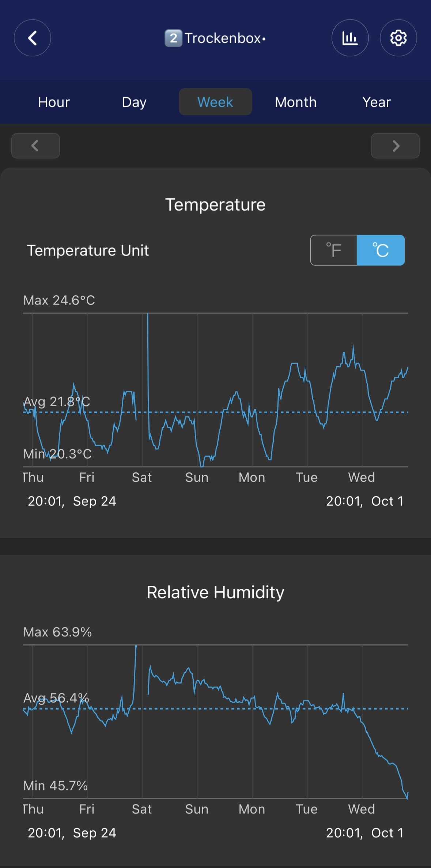Tap the temperature average dashed line label

coord(57,402)
